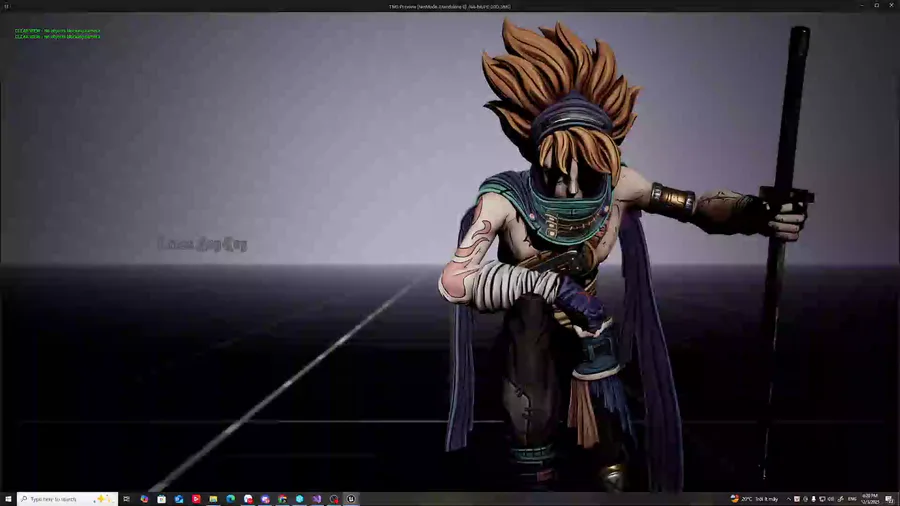Click the microphone tray icon

click(x=813, y=499)
